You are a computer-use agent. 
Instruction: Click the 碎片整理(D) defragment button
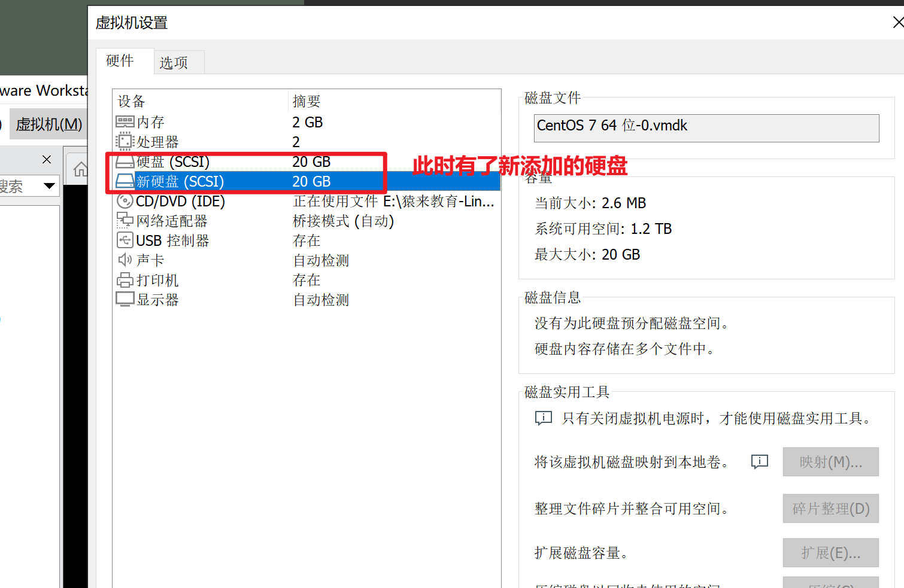pos(830,508)
